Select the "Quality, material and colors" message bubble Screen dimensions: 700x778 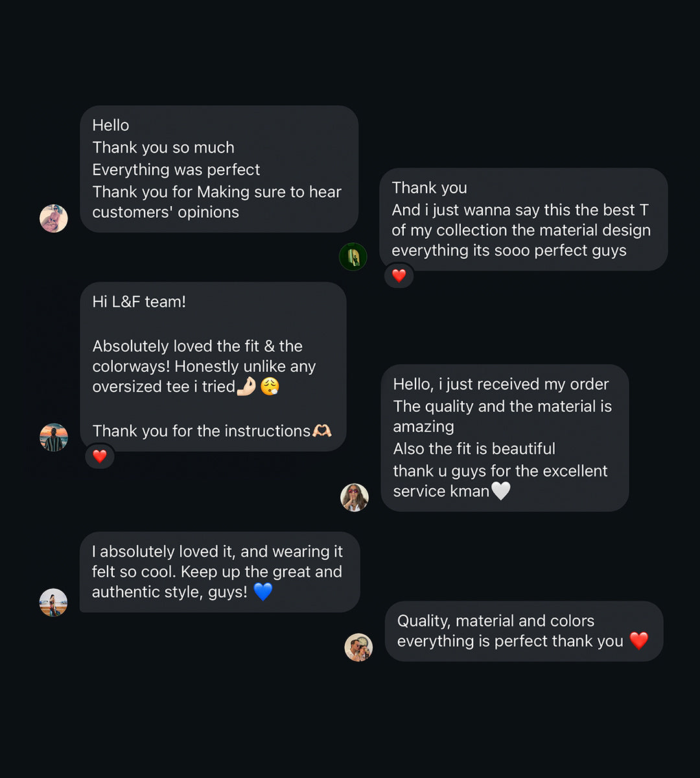coord(522,631)
